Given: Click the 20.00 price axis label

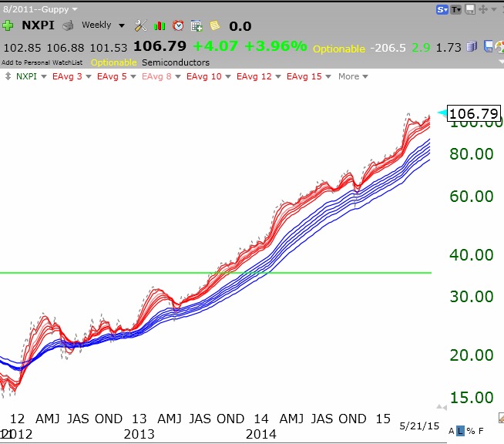Looking at the screenshot, I should (x=471, y=355).
